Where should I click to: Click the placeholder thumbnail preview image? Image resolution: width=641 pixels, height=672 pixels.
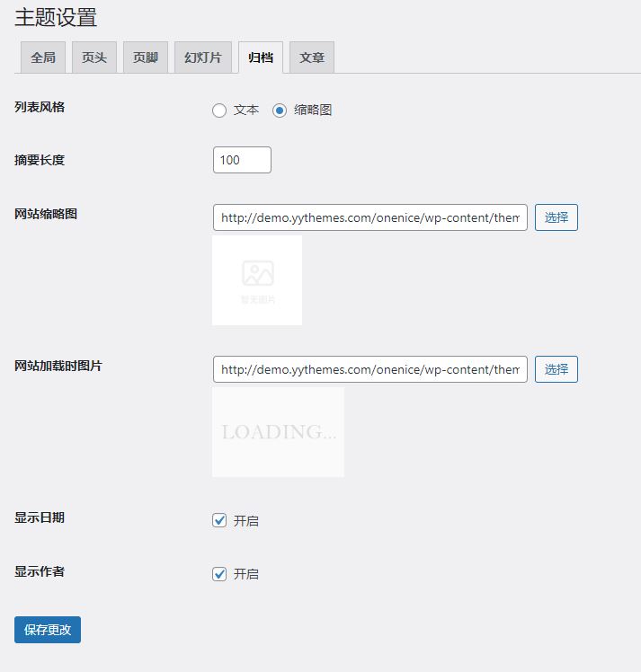257,280
